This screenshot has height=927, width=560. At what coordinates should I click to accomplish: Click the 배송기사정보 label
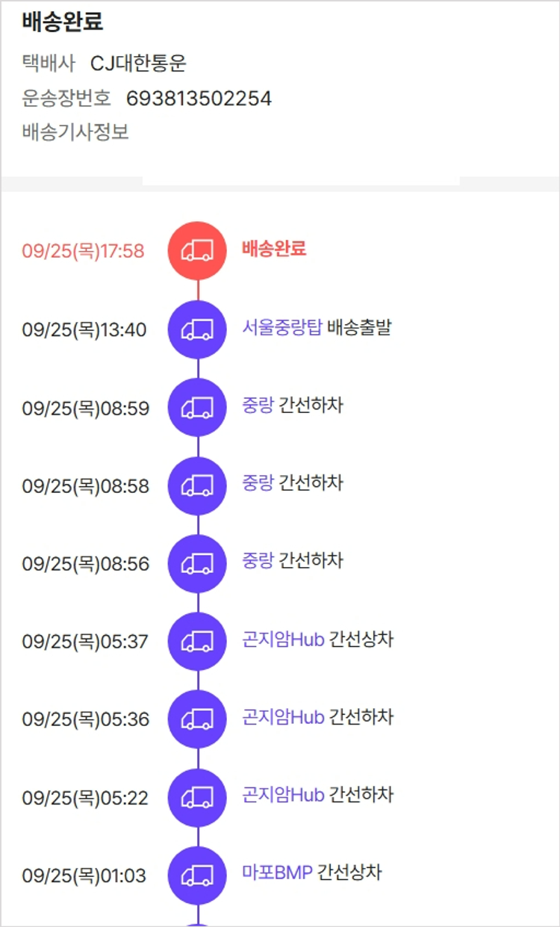[75, 132]
